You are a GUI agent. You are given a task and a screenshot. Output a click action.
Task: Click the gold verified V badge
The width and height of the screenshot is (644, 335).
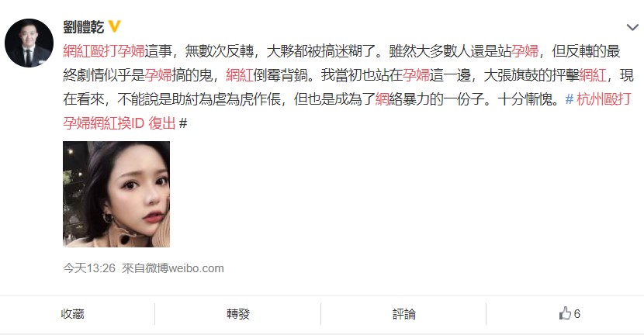point(114,27)
